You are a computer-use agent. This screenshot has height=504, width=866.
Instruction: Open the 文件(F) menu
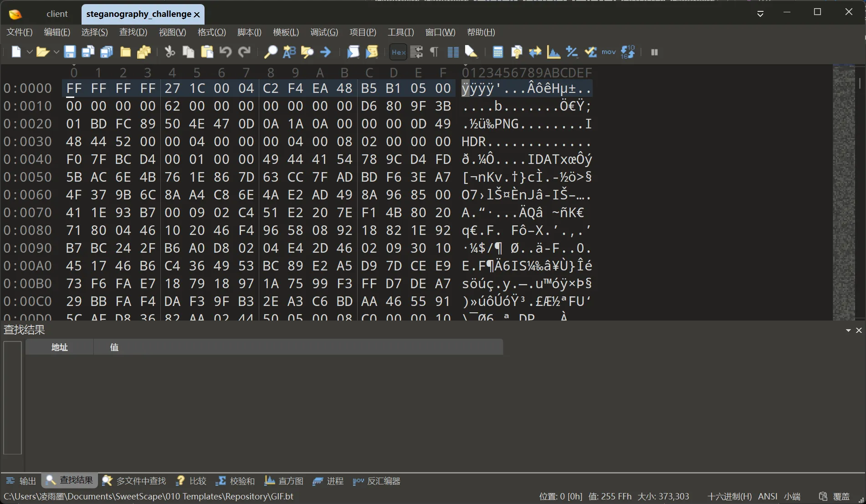pyautogui.click(x=20, y=32)
